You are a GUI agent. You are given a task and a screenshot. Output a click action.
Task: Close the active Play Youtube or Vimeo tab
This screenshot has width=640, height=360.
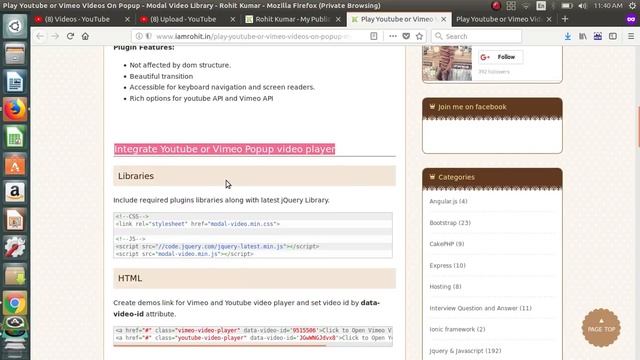(x=444, y=19)
